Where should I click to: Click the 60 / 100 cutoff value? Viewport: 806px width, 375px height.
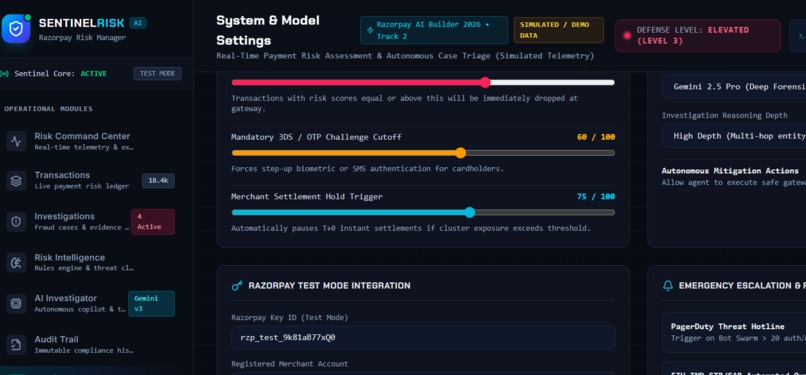pyautogui.click(x=596, y=137)
